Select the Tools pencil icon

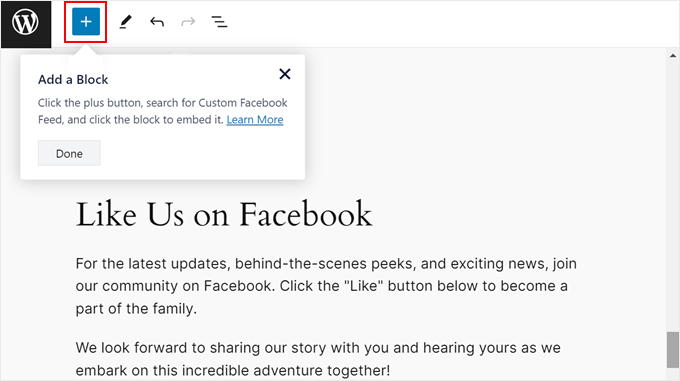pos(125,22)
